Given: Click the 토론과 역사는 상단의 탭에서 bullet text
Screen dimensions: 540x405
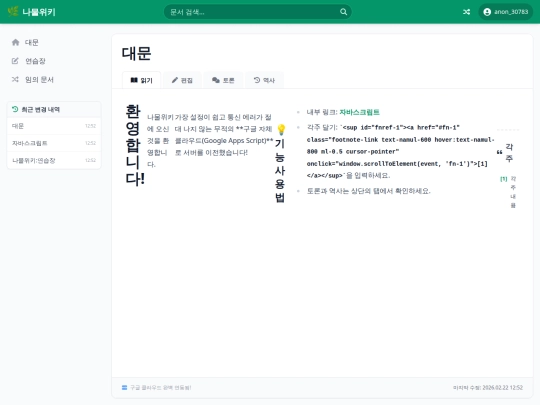Looking at the screenshot, I should coord(368,191).
